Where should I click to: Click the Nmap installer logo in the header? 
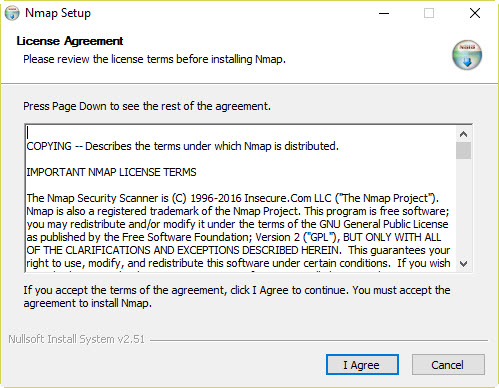pyautogui.click(x=467, y=55)
